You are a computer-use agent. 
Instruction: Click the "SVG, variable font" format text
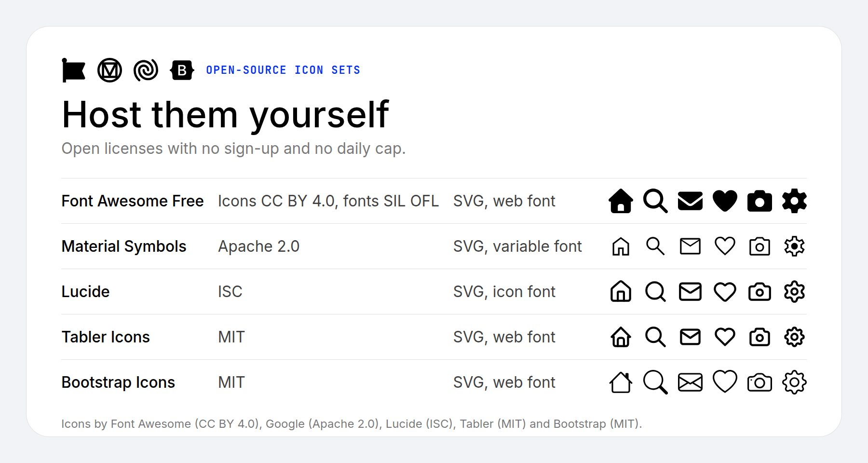[x=517, y=246]
